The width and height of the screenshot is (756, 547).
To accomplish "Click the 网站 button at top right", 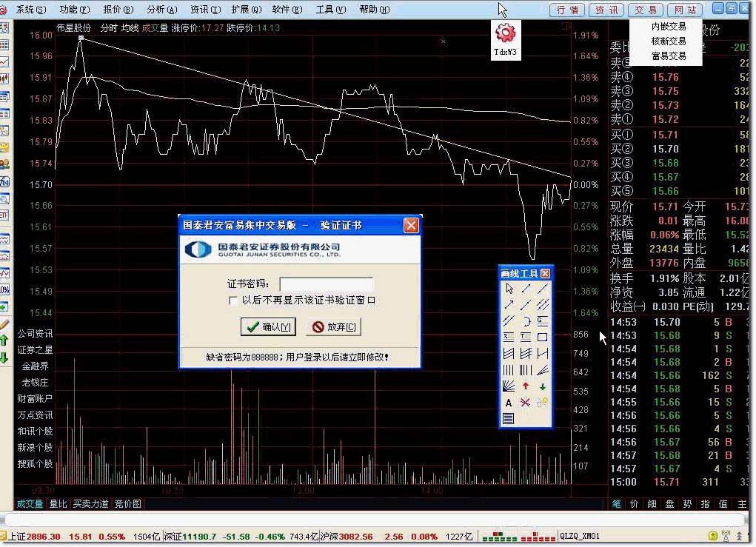I will pyautogui.click(x=685, y=10).
